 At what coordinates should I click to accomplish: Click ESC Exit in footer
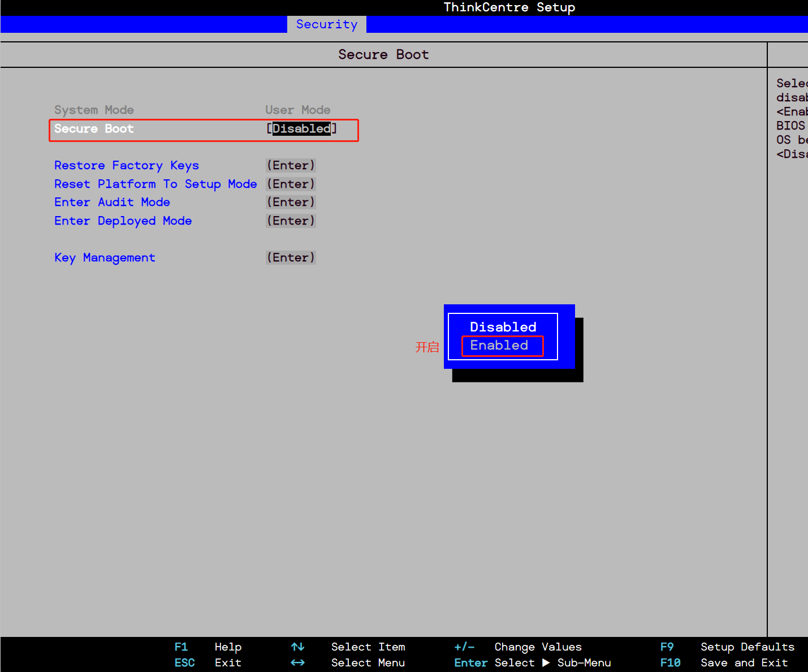(x=208, y=662)
